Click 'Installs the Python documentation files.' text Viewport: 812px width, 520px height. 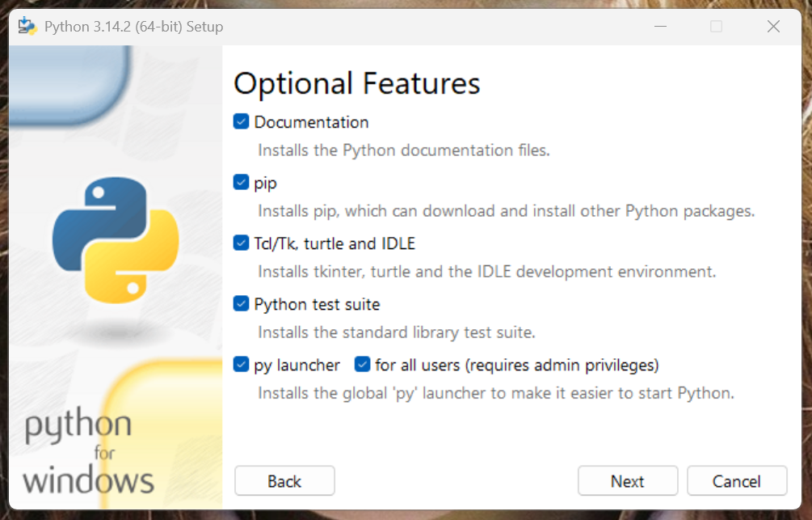pos(404,150)
